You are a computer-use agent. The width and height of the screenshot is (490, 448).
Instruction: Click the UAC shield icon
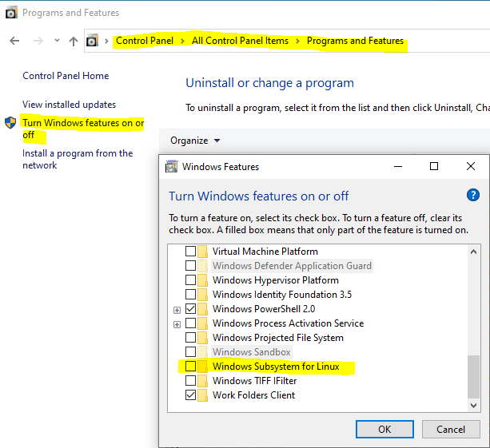click(x=10, y=123)
